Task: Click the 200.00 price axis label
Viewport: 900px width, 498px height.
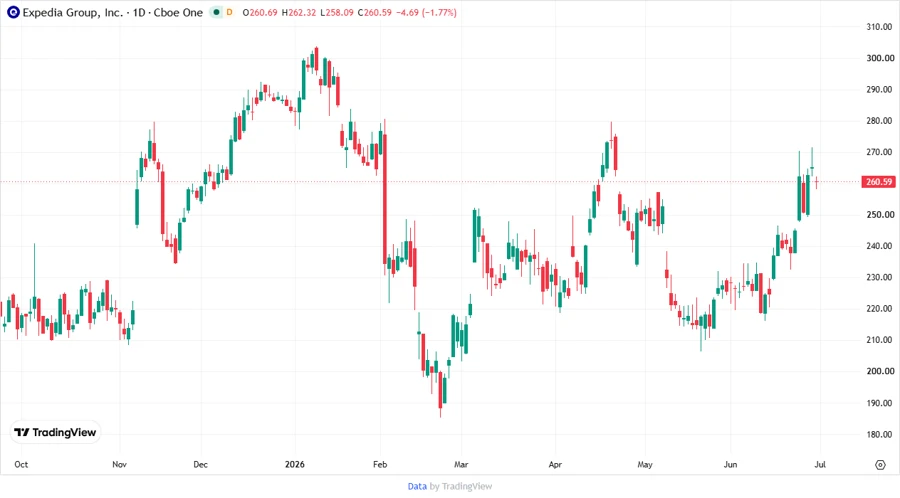Action: (x=880, y=371)
